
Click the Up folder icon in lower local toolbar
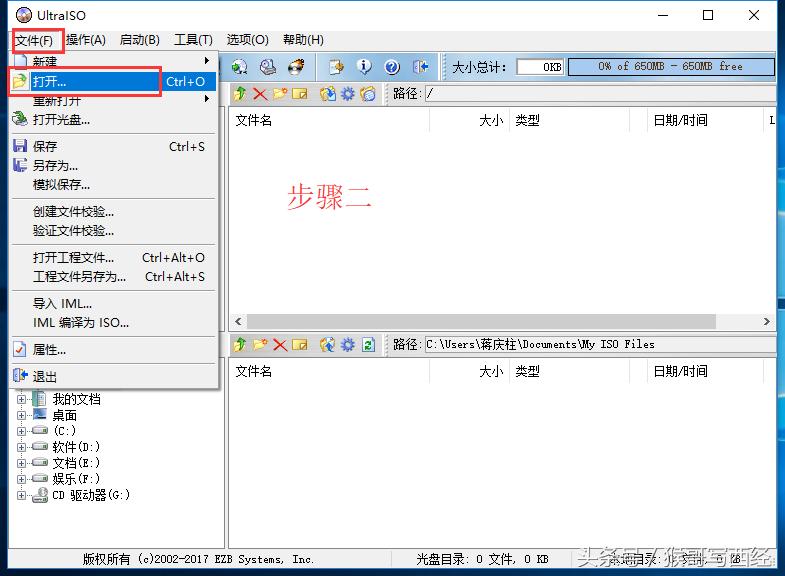(x=240, y=344)
